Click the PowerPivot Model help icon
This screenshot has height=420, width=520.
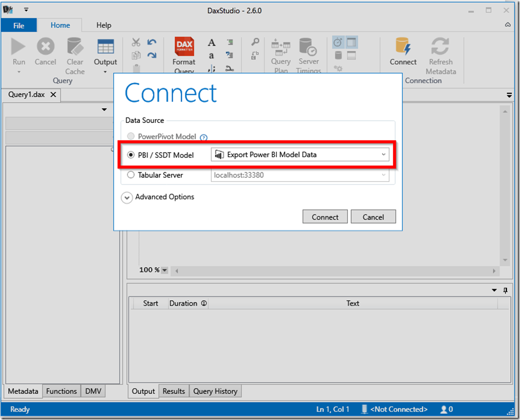(x=204, y=137)
